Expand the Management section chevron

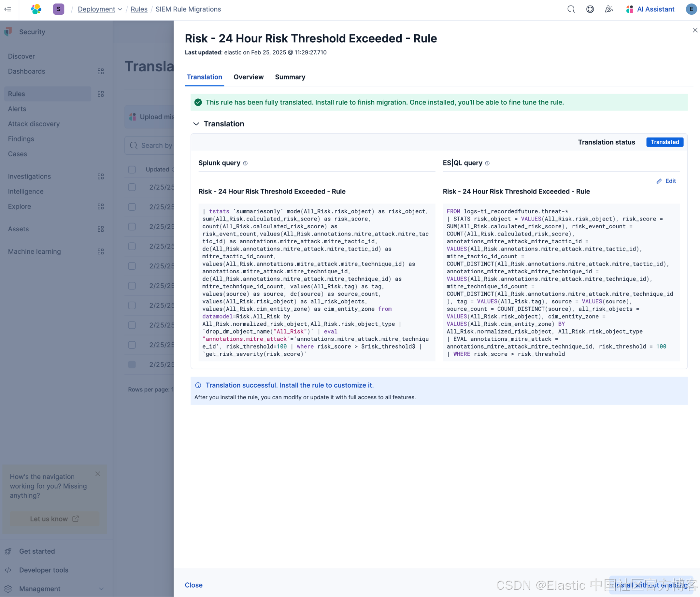click(101, 589)
